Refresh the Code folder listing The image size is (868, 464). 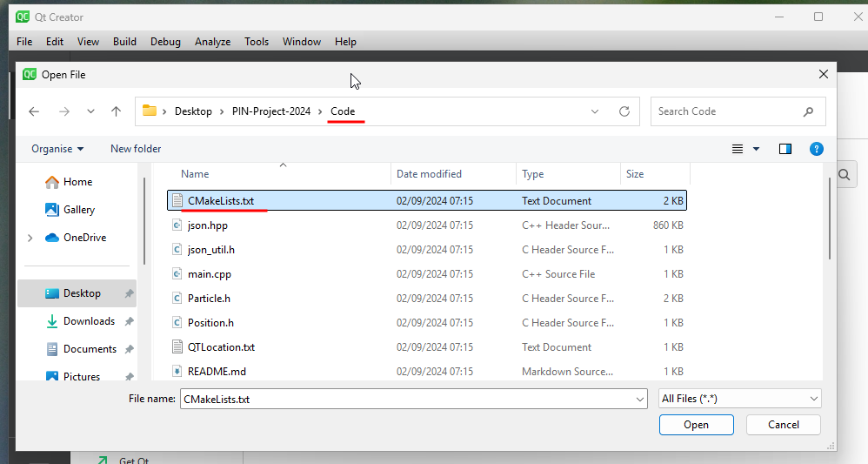pos(624,111)
